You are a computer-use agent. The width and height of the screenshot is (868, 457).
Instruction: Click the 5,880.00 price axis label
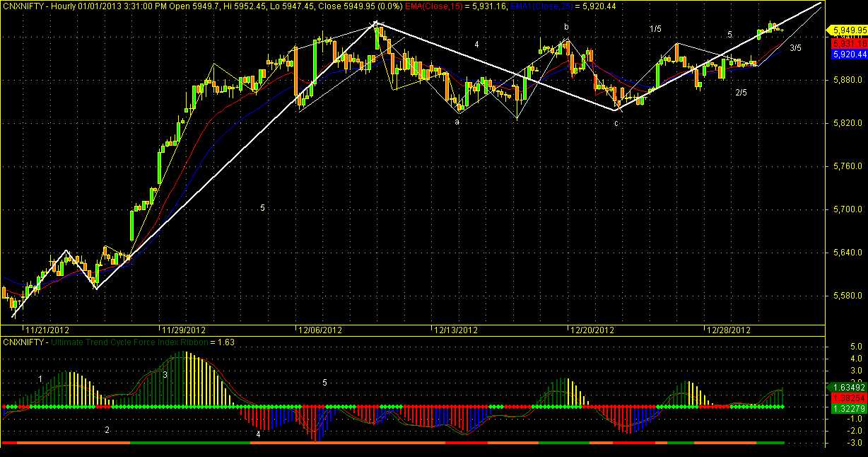849,80
